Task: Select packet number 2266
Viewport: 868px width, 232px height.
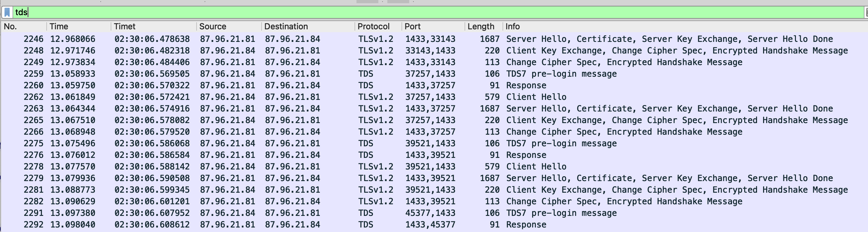Action: (434, 132)
